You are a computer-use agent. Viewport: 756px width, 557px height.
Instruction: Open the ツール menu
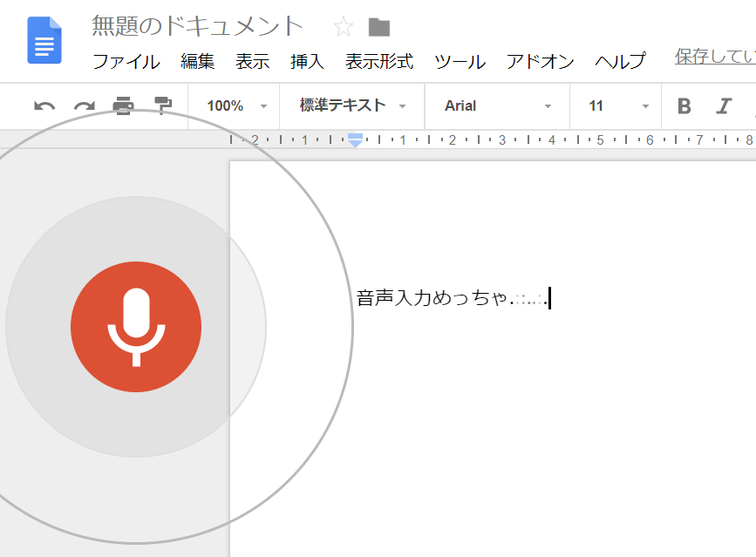tap(460, 62)
